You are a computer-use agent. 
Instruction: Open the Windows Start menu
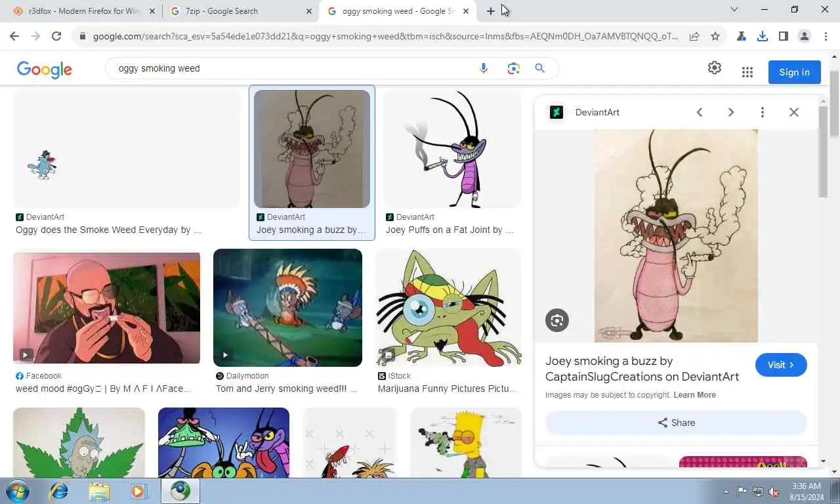coord(18,491)
